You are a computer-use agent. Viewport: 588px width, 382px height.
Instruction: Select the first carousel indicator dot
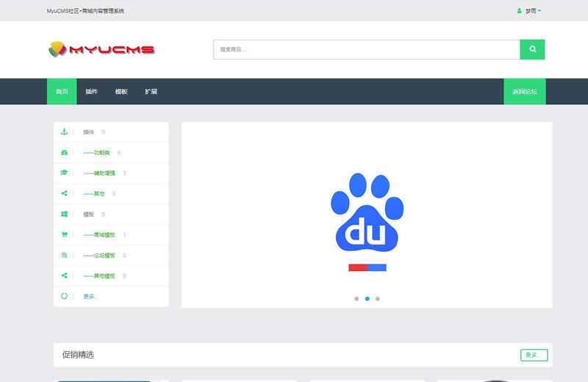[x=356, y=299]
